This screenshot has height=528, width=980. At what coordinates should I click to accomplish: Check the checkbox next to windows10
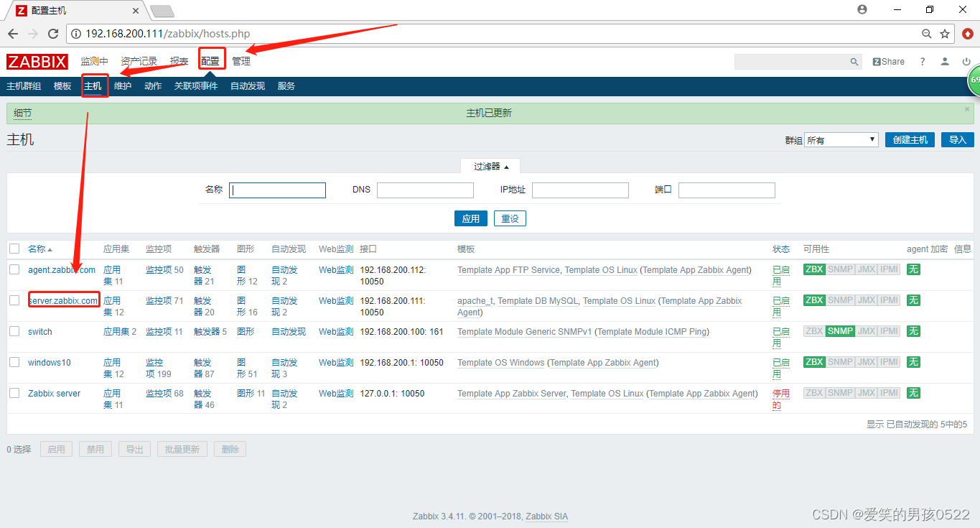coord(14,362)
